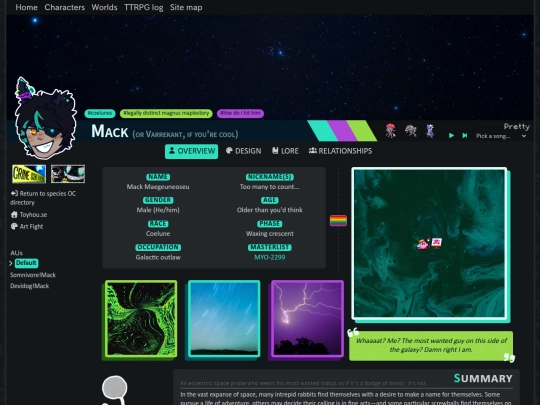Click the teal stripe color swatch
Screen dimensions: 540x405
pyautogui.click(x=322, y=131)
